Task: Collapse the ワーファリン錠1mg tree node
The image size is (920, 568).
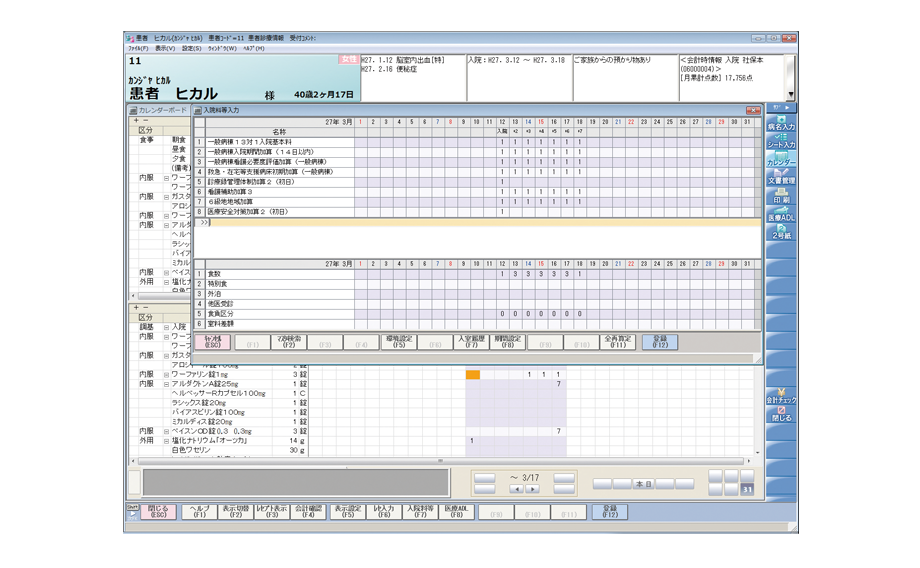Action: click(x=167, y=375)
